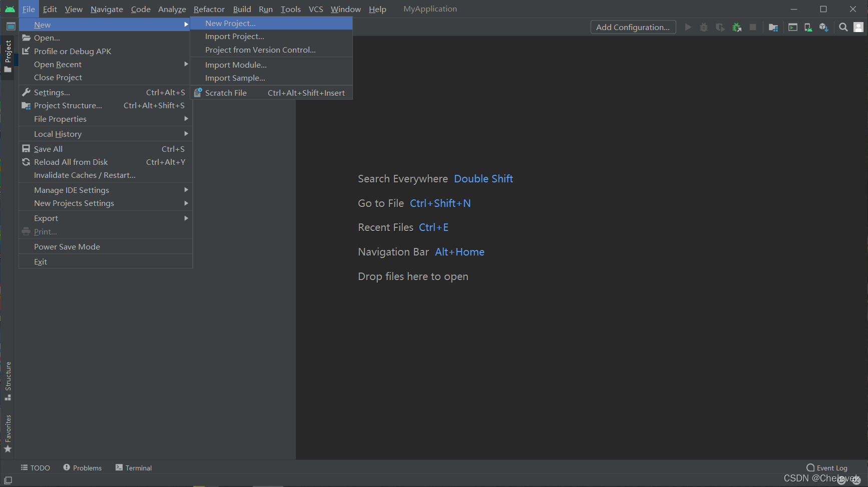Open the Build menu

click(242, 9)
